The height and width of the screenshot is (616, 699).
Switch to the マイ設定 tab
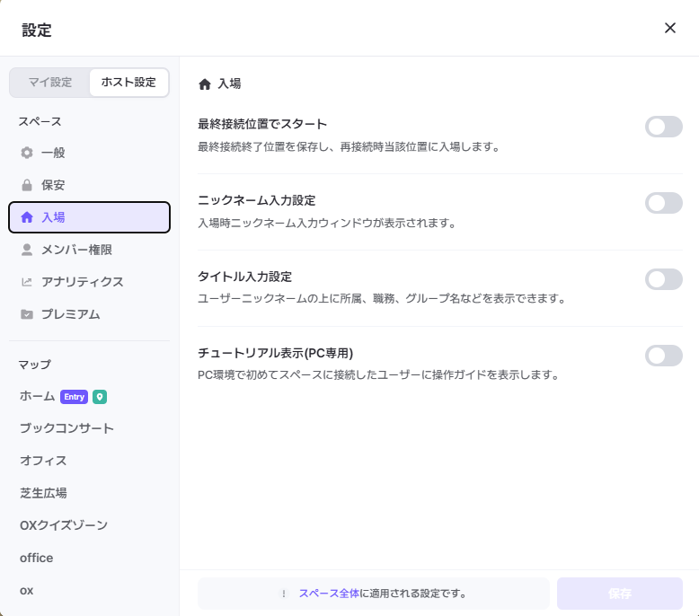tap(50, 83)
